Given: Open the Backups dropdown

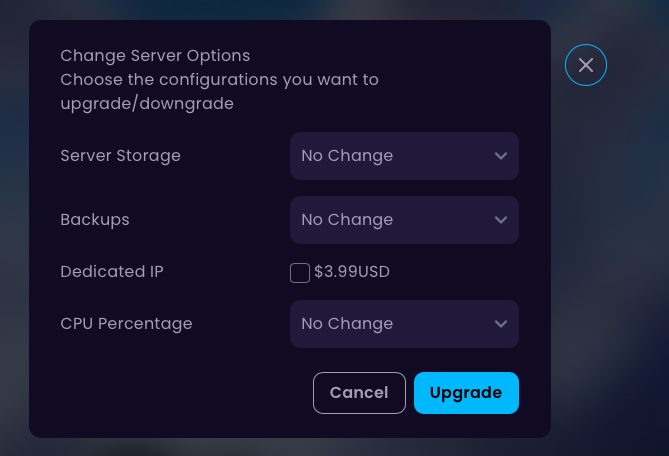Looking at the screenshot, I should click(x=404, y=220).
